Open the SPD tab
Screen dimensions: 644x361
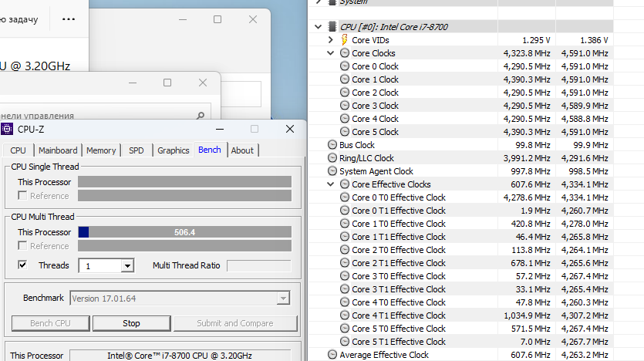click(x=137, y=150)
